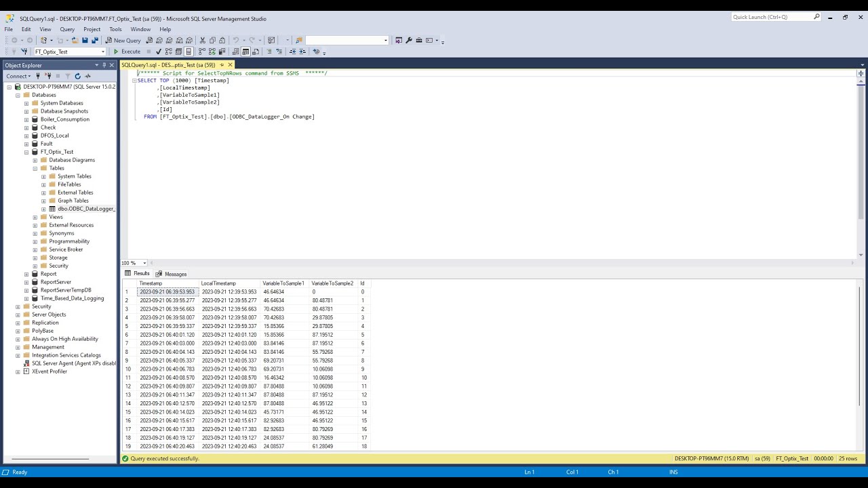Toggle IntelliSense Enabled button
The image size is (868, 488).
[x=189, y=52]
